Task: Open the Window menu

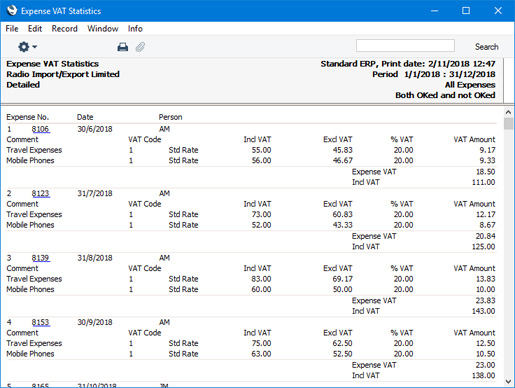Action: coord(103,29)
